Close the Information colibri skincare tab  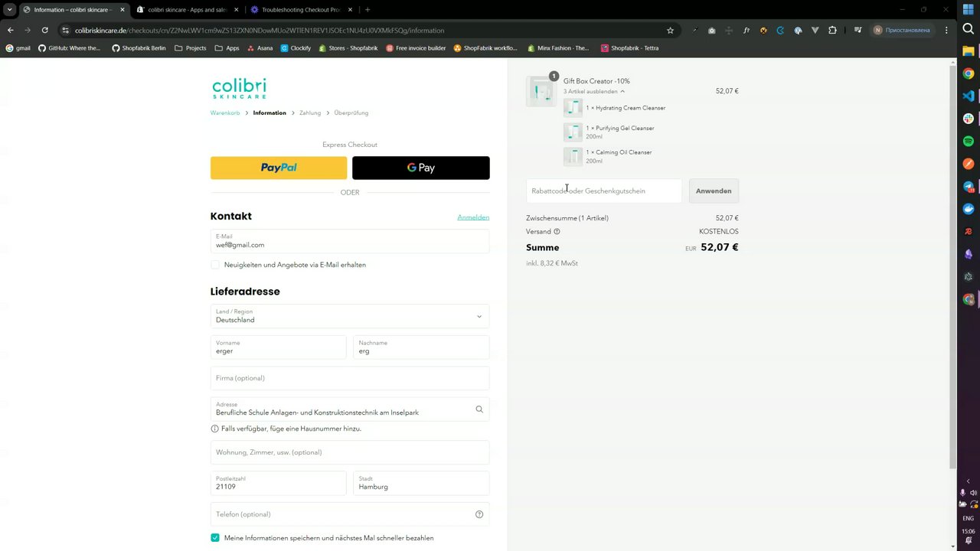(x=122, y=10)
